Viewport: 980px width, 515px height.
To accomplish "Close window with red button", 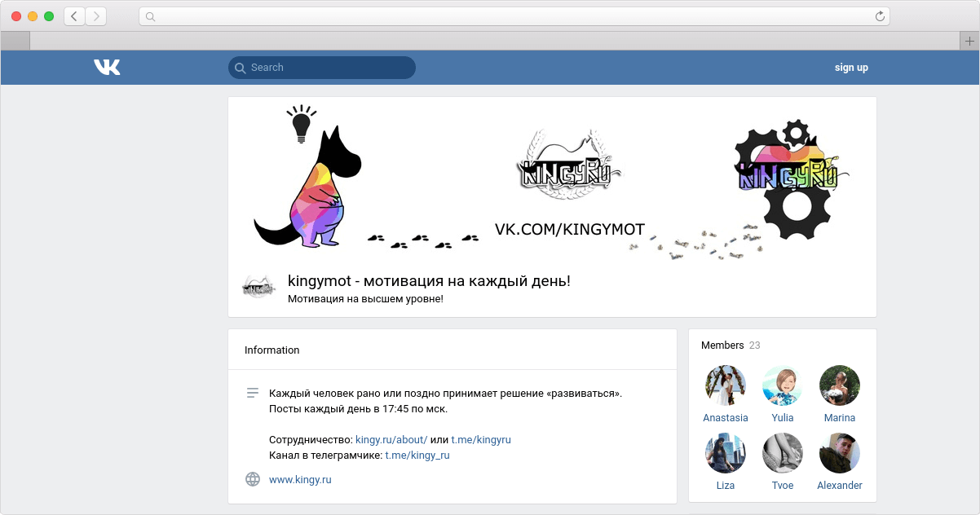I will click(x=16, y=16).
